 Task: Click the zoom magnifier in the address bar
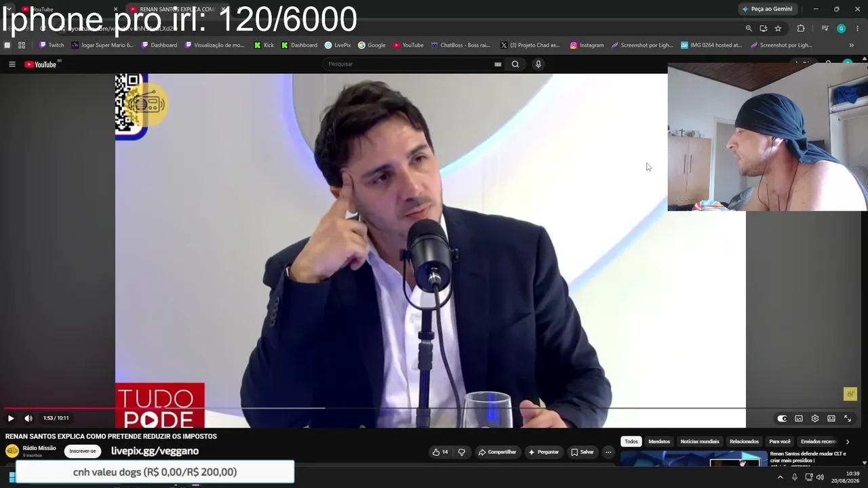point(749,28)
